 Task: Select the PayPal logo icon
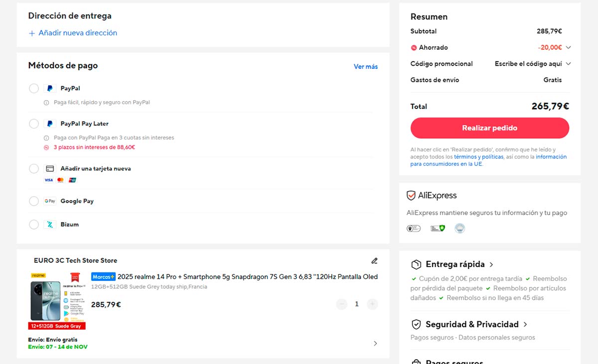pos(49,88)
